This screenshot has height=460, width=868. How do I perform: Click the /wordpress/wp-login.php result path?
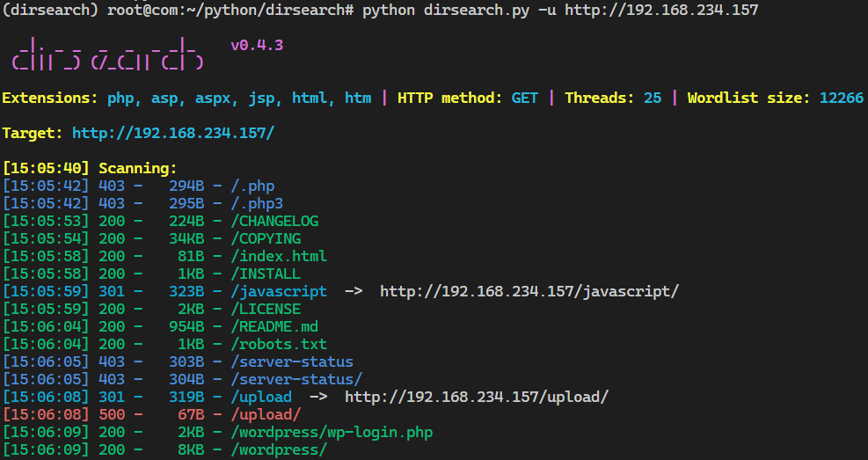pyautogui.click(x=332, y=433)
